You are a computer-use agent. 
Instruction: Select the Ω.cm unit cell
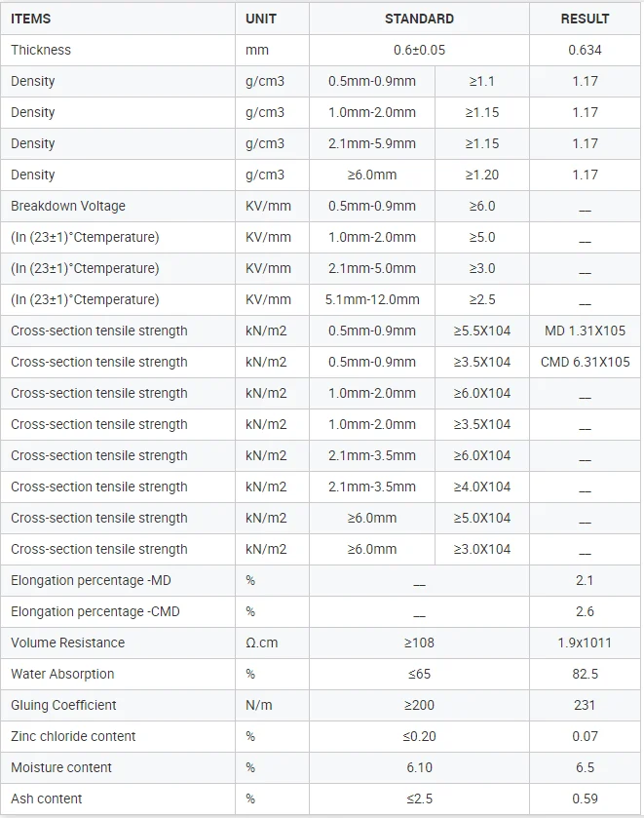tap(263, 643)
